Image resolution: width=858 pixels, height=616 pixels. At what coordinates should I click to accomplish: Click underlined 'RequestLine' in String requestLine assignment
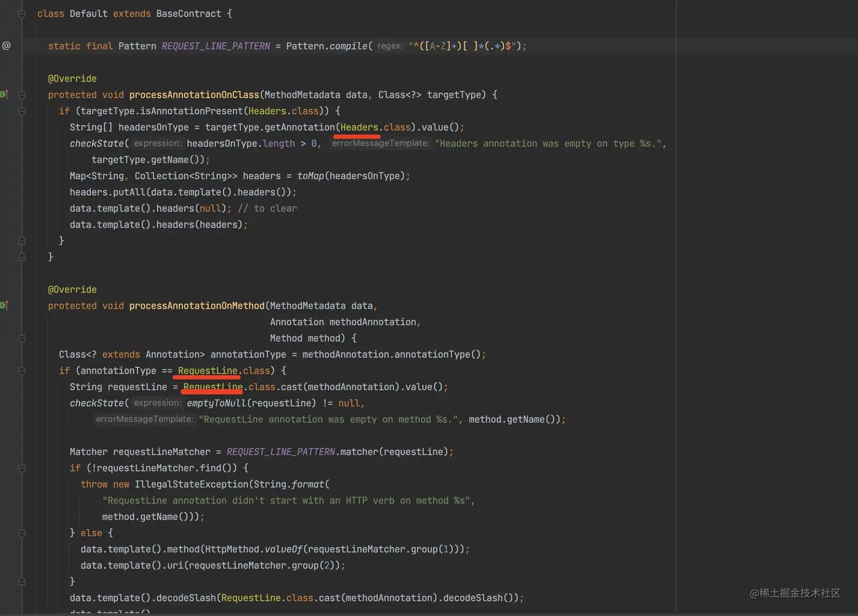(x=213, y=387)
